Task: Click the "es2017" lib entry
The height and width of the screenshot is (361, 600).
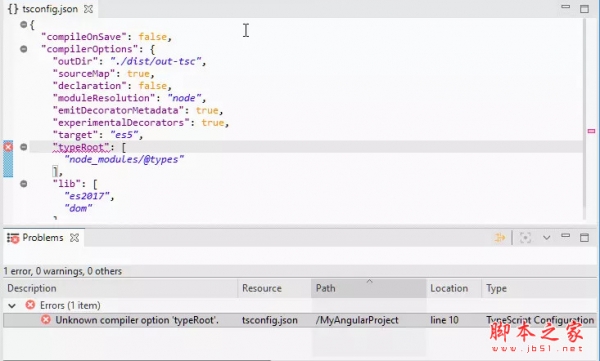Action: (x=87, y=196)
